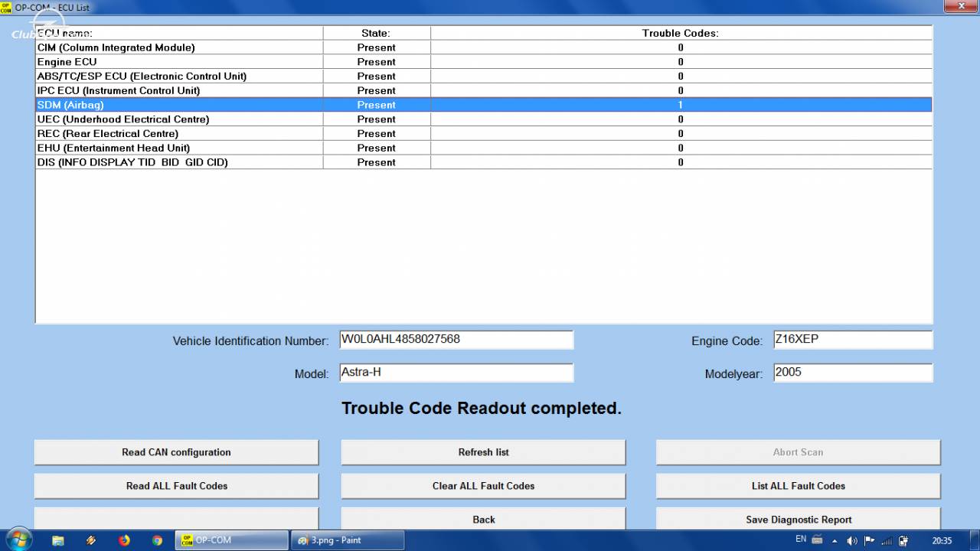Click the tray icon right of the network signal
This screenshot has height=551, width=980.
903,541
